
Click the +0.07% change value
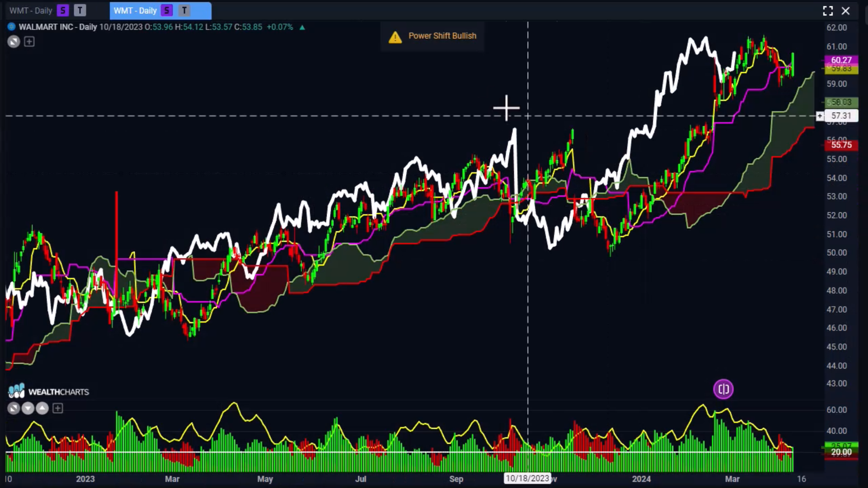(280, 27)
